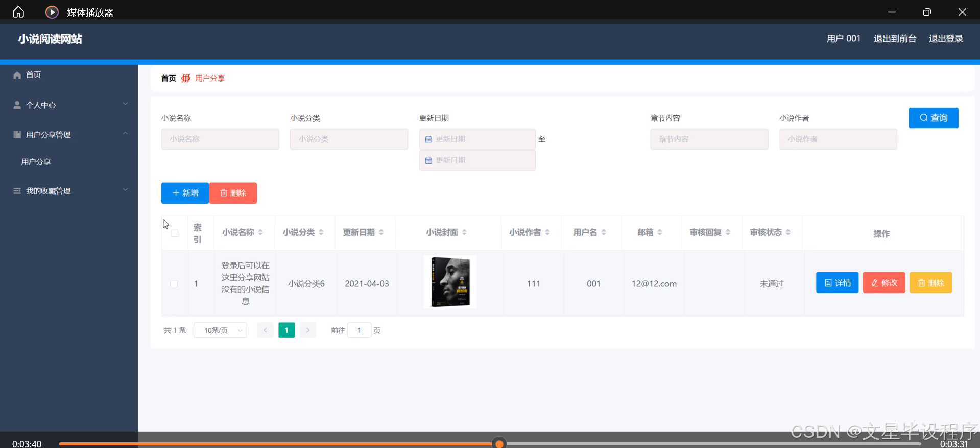Focus the 前往 page number input
The height and width of the screenshot is (448, 980).
tap(359, 330)
